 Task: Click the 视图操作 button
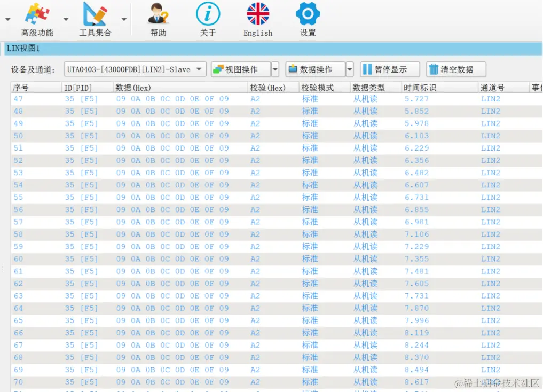tap(241, 69)
